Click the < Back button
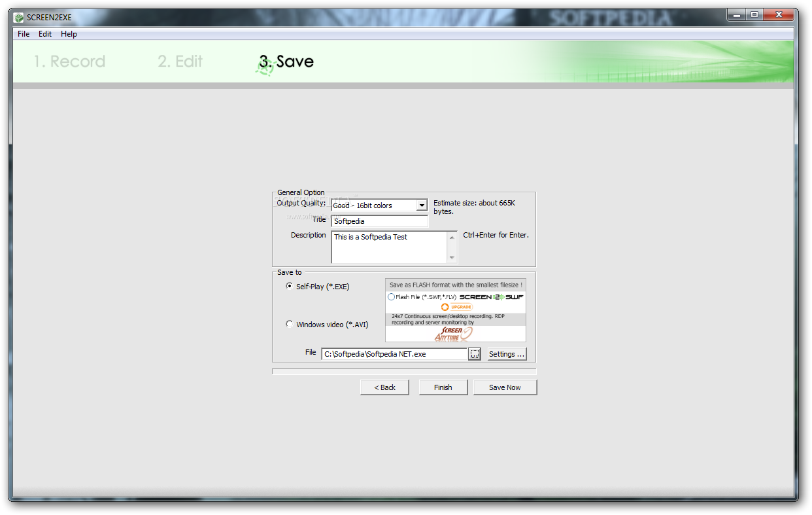The image size is (812, 515). [384, 387]
